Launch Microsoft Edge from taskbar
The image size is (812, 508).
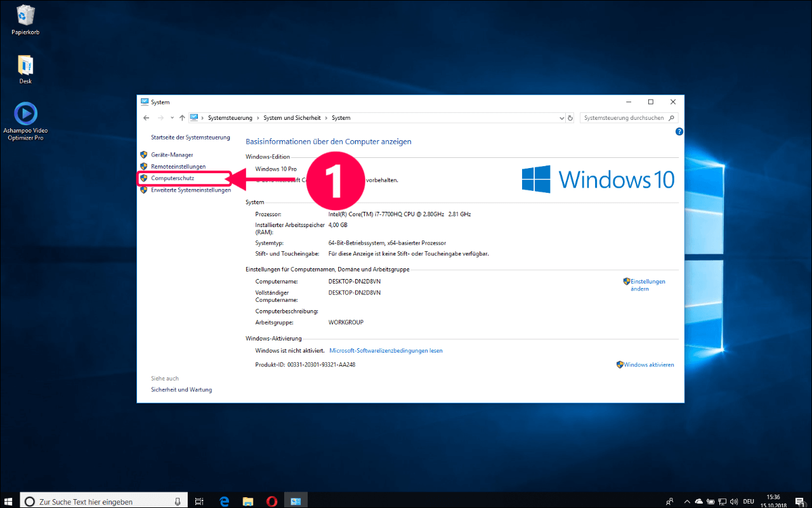224,501
